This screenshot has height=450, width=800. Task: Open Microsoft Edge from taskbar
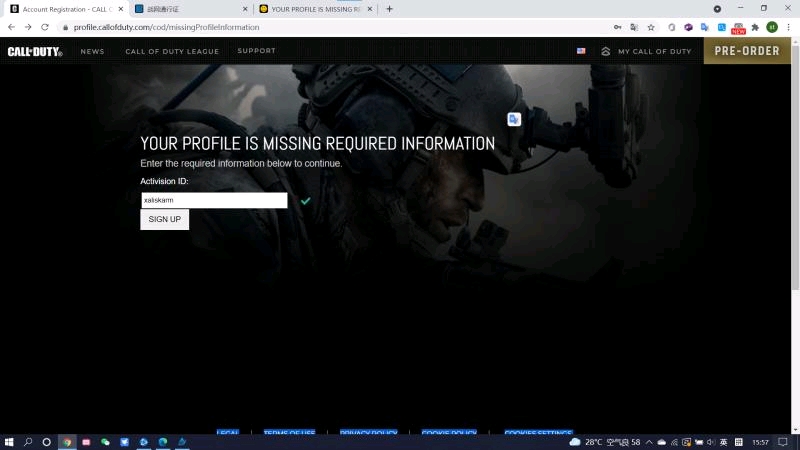163,442
